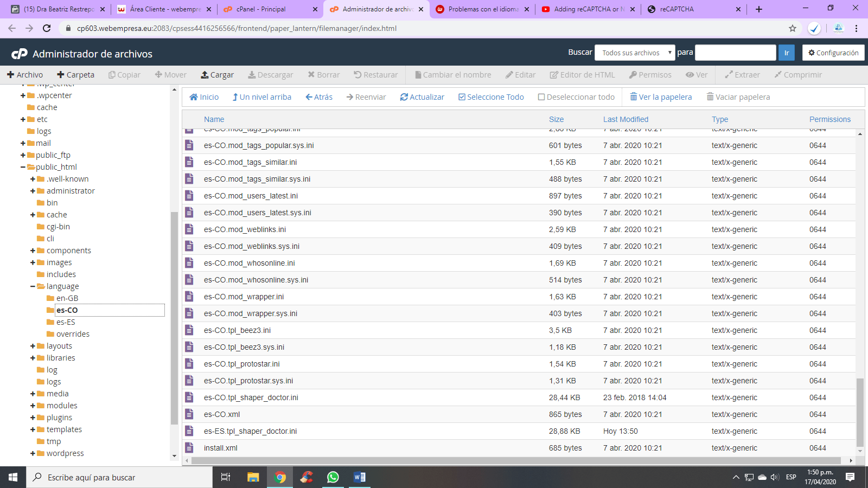Open Ver la papelera
Image resolution: width=868 pixels, height=488 pixels.
pyautogui.click(x=661, y=97)
